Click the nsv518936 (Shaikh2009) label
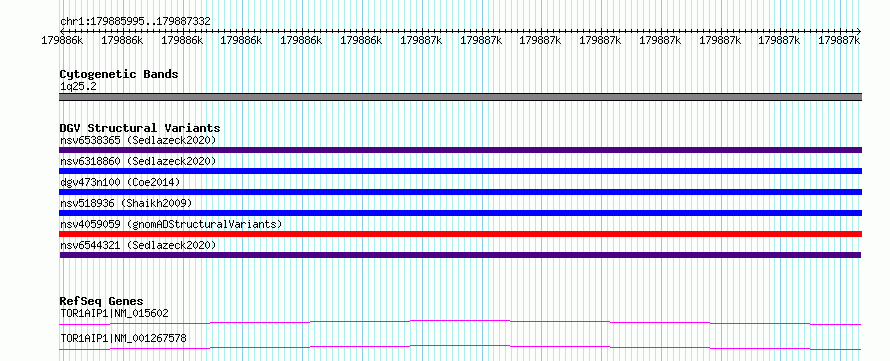This screenshot has height=361, width=890. point(126,203)
